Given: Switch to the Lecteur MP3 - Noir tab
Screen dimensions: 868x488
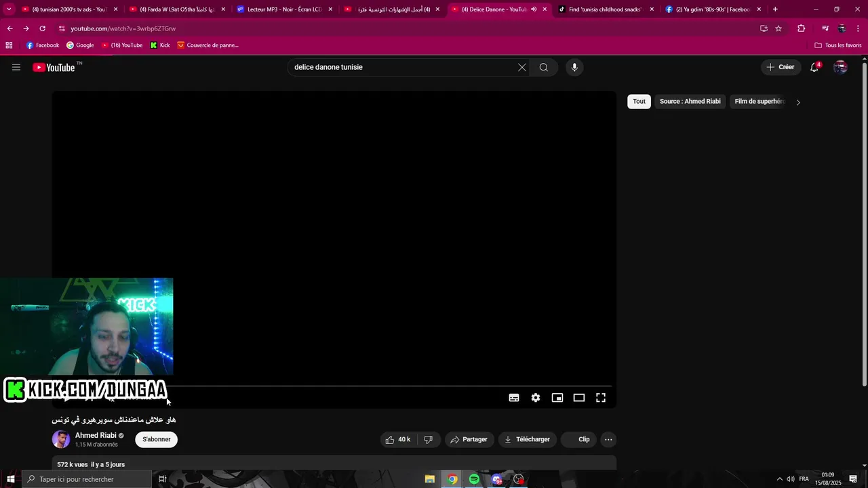Looking at the screenshot, I should [285, 9].
